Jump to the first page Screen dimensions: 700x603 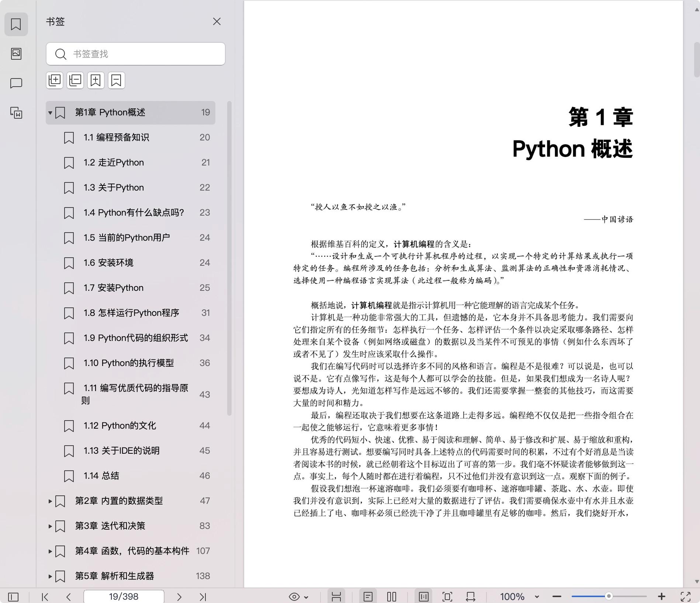pos(45,597)
